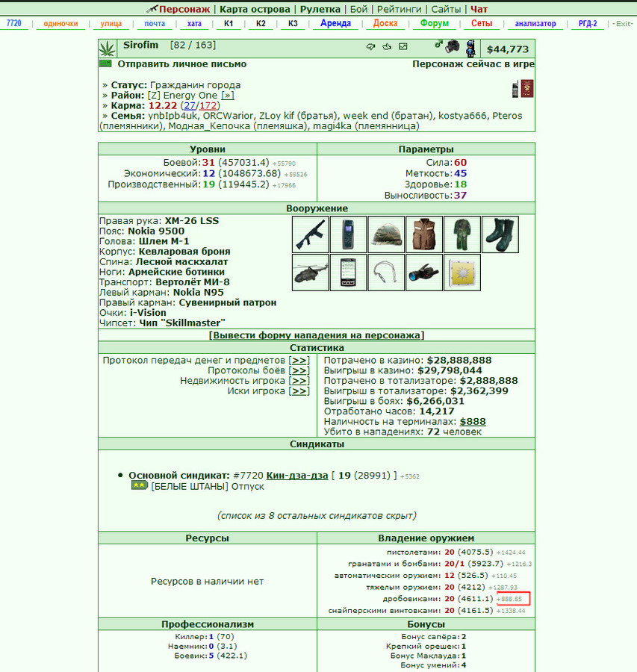This screenshot has width=637, height=672.
Task: Select the Nokia N95 phone image
Action: pyautogui.click(x=348, y=273)
